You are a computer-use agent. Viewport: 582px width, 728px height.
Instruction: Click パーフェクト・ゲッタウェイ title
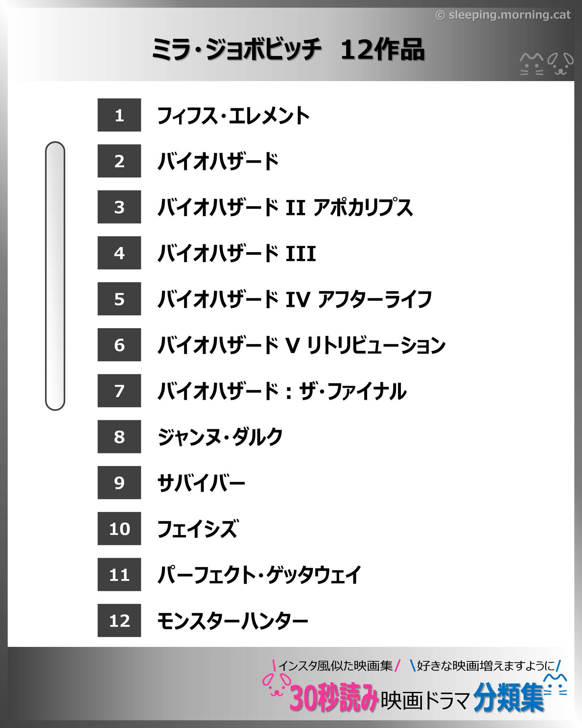click(259, 575)
